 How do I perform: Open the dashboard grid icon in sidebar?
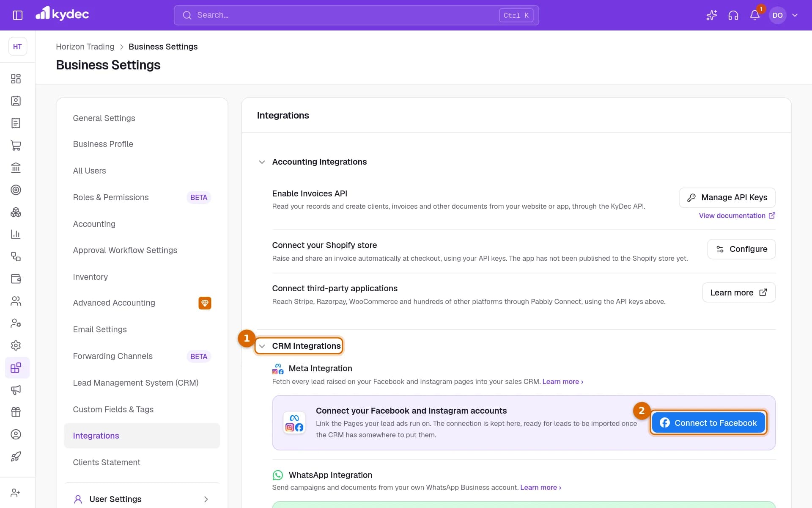tap(16, 79)
